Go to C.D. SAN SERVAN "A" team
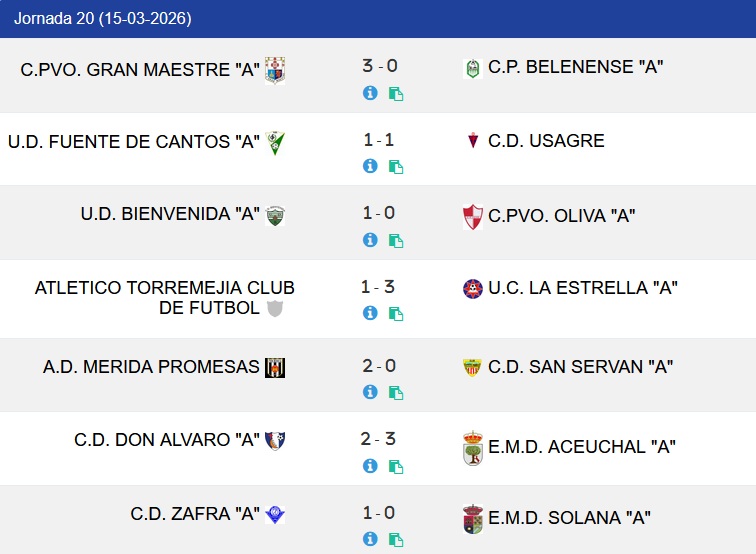Image resolution: width=756 pixels, height=554 pixels. [580, 367]
